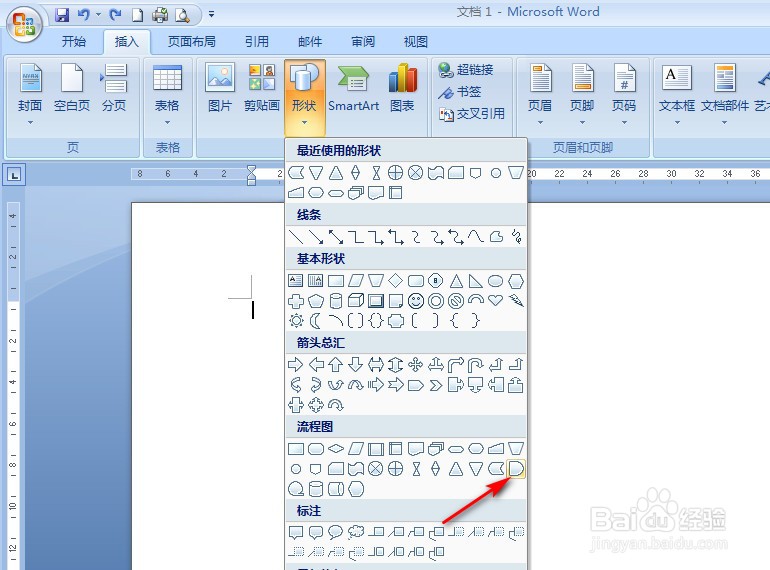Select the straight line shape in 线条

pyautogui.click(x=296, y=237)
